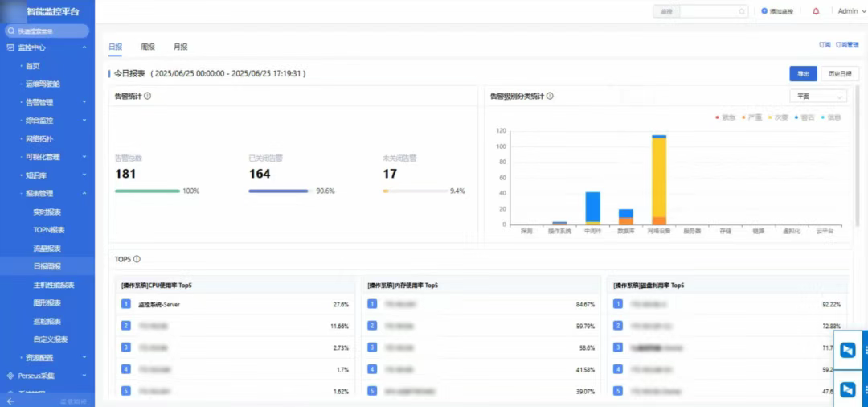Click info icon beside 告警统计 title
868x407 pixels.
(x=148, y=96)
